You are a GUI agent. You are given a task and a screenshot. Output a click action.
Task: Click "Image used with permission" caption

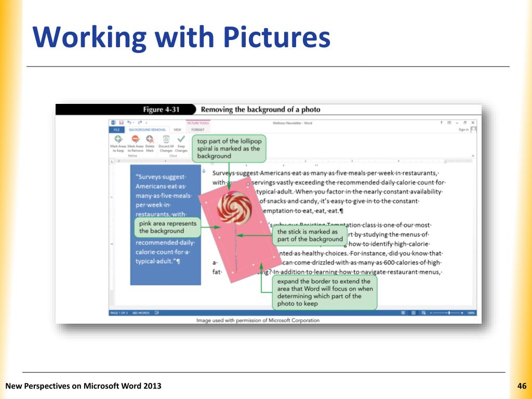tap(258, 320)
